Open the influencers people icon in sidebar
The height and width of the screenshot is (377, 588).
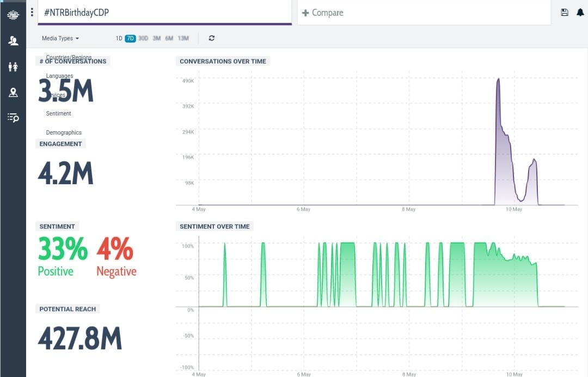[13, 40]
